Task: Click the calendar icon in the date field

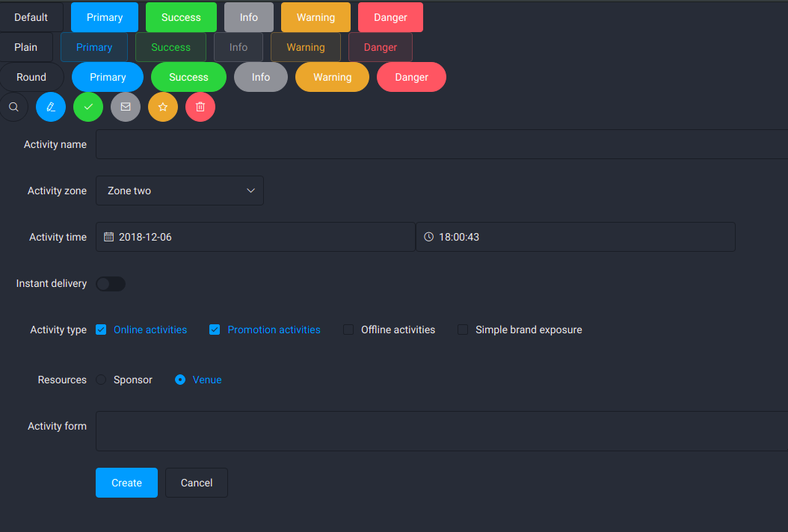Action: pos(109,236)
